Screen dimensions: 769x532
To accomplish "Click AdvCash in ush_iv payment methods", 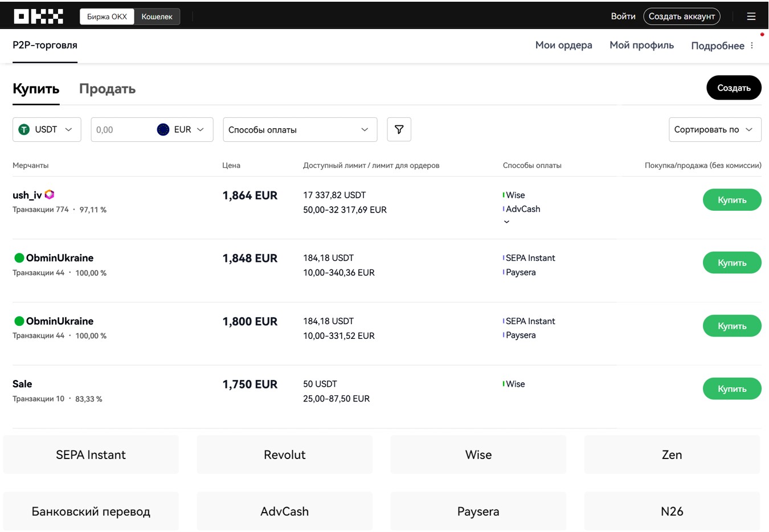I will pyautogui.click(x=523, y=209).
